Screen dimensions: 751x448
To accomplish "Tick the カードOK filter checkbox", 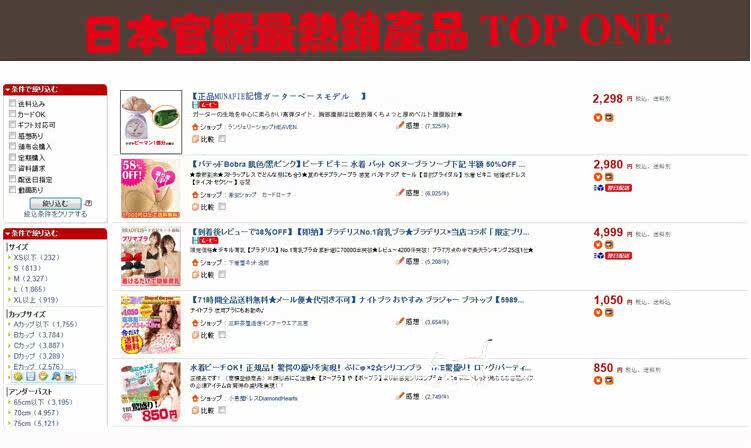I will pyautogui.click(x=12, y=114).
